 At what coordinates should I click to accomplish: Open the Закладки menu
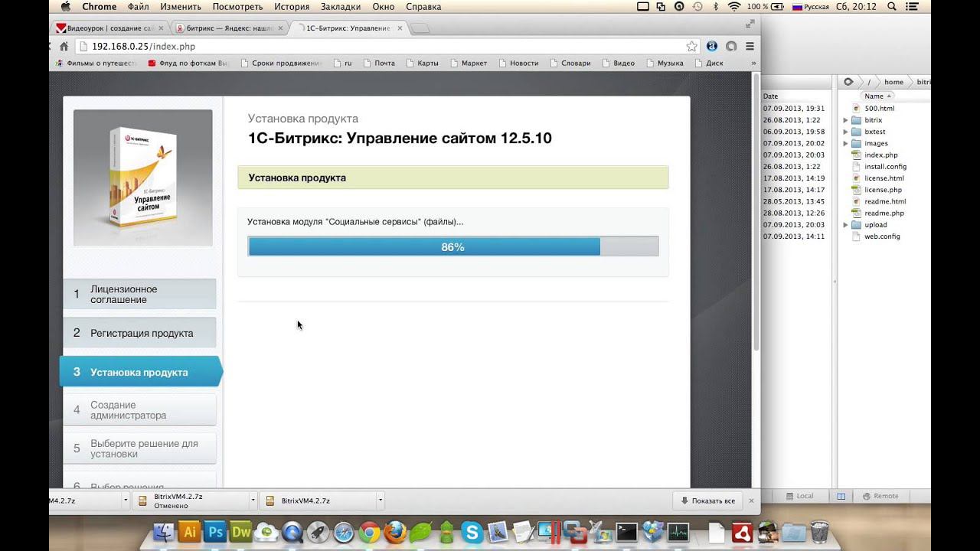click(x=341, y=7)
